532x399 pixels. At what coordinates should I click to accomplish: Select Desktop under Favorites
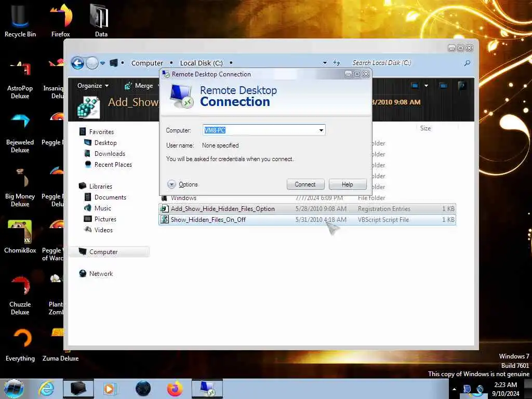click(100, 143)
